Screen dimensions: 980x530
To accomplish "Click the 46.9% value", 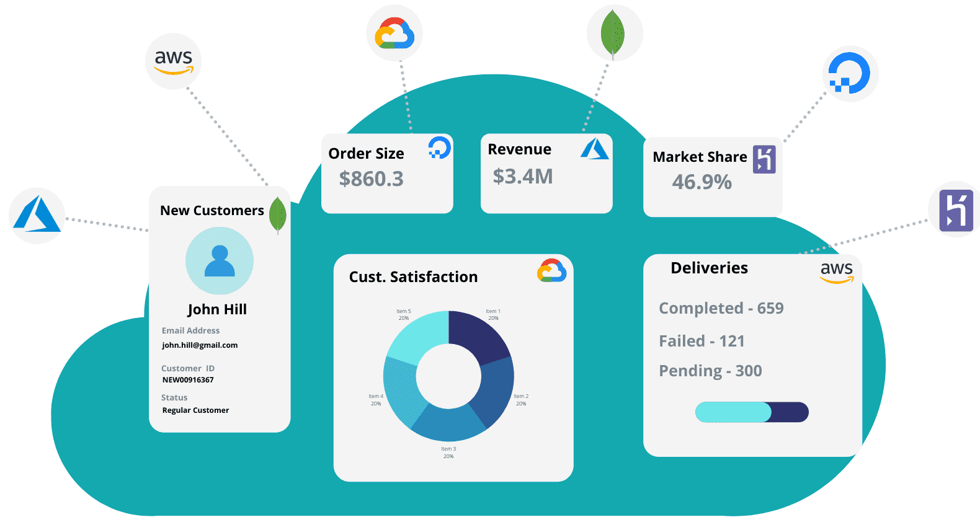I will (702, 182).
